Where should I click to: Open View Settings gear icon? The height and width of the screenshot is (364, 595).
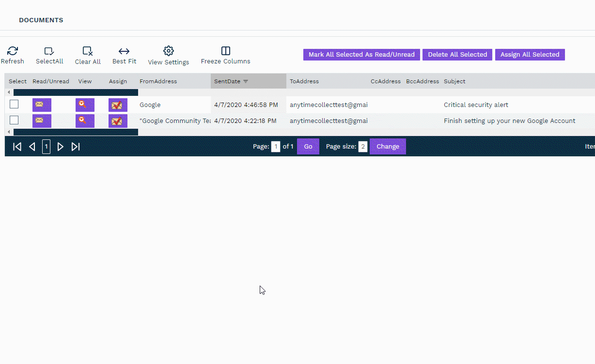[x=168, y=51]
